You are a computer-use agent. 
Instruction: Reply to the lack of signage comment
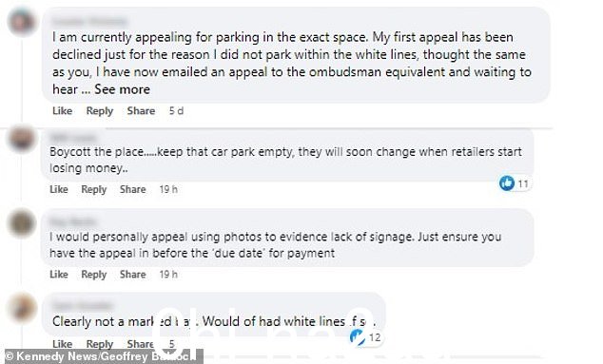94,274
